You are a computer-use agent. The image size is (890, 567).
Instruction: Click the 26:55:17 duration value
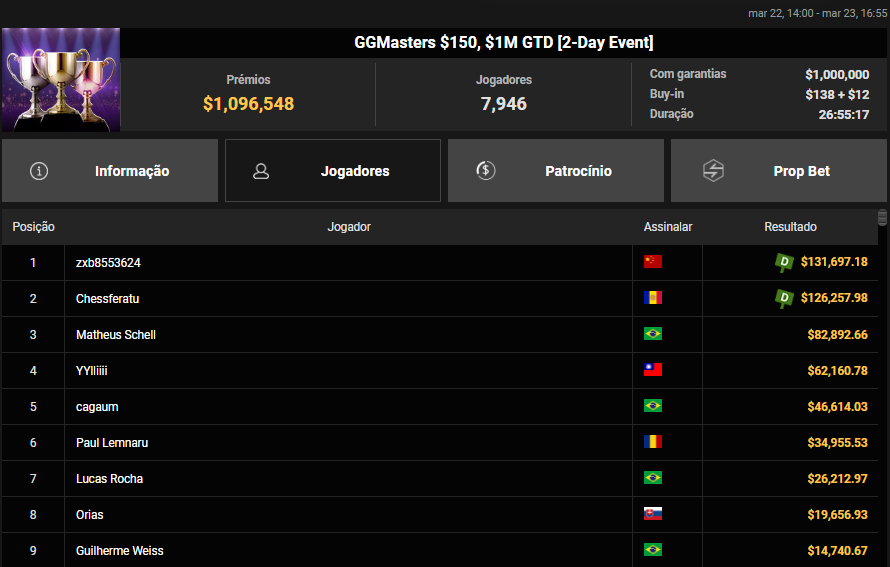843,115
